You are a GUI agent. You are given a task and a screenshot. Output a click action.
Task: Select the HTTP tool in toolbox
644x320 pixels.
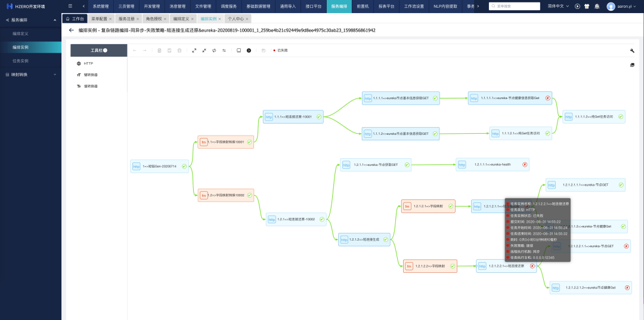point(88,63)
